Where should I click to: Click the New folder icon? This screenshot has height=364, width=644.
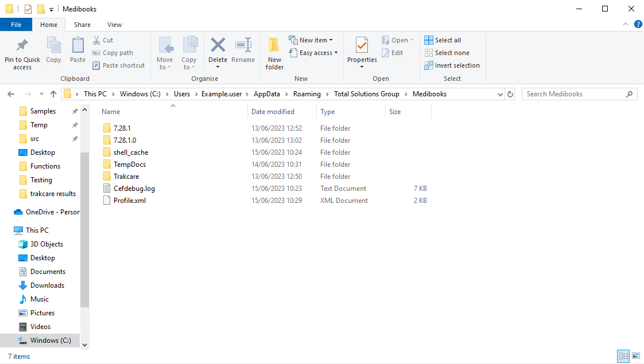click(274, 46)
